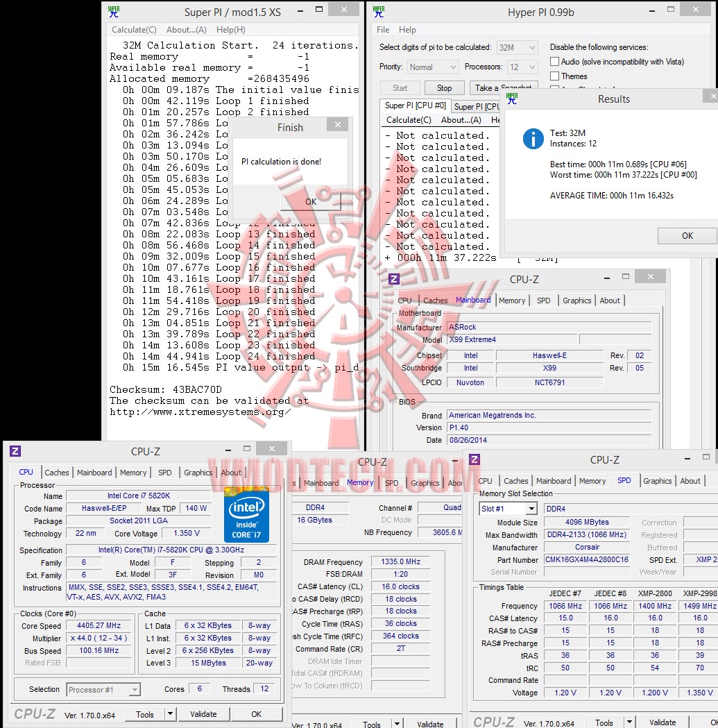Open File menu in Hyper PI
The height and width of the screenshot is (728, 718).
click(383, 30)
